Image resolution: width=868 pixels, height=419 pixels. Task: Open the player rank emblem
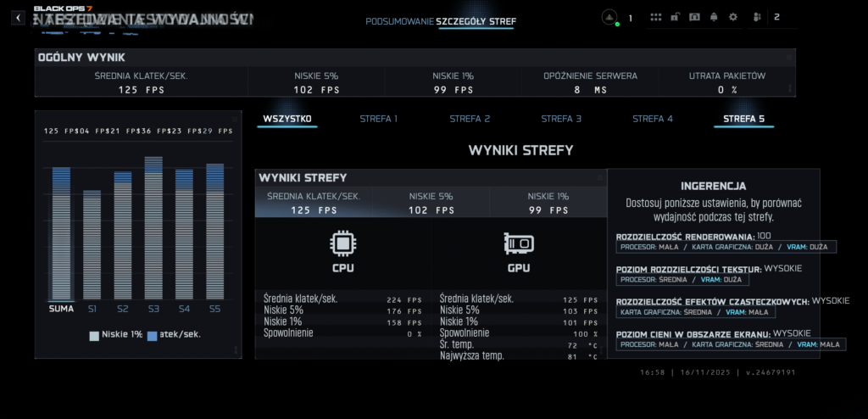(x=609, y=17)
